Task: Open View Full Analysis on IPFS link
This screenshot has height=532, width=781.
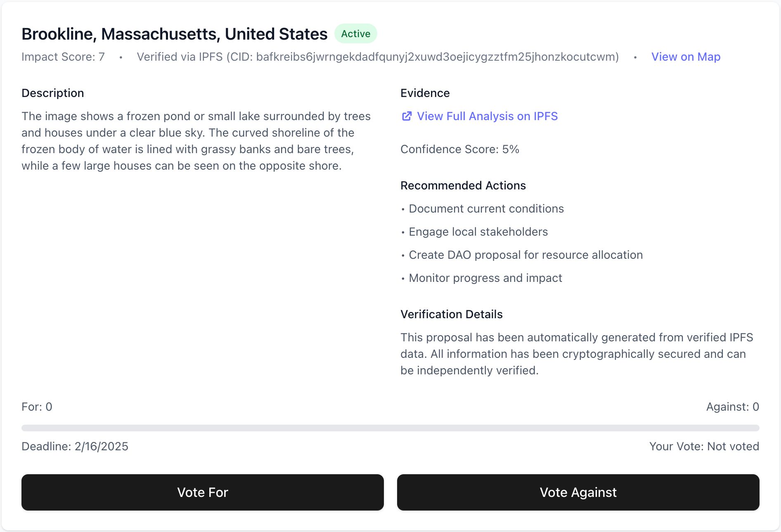Action: 479,116
